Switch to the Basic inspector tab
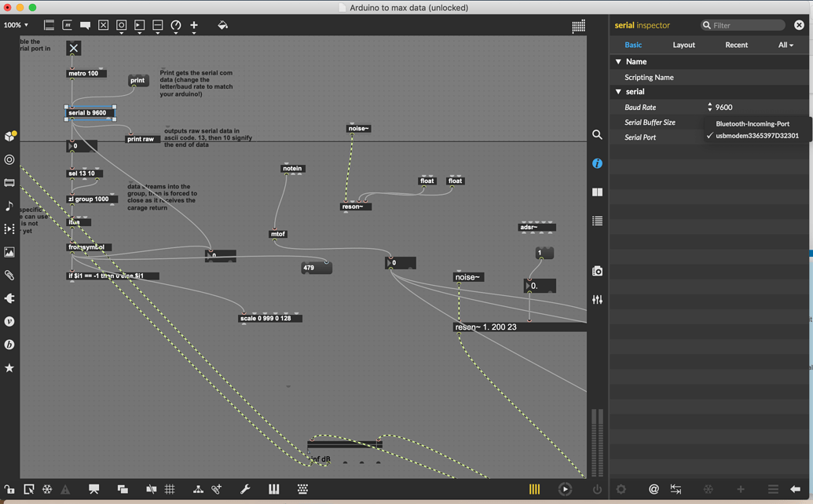813x504 pixels. (633, 45)
